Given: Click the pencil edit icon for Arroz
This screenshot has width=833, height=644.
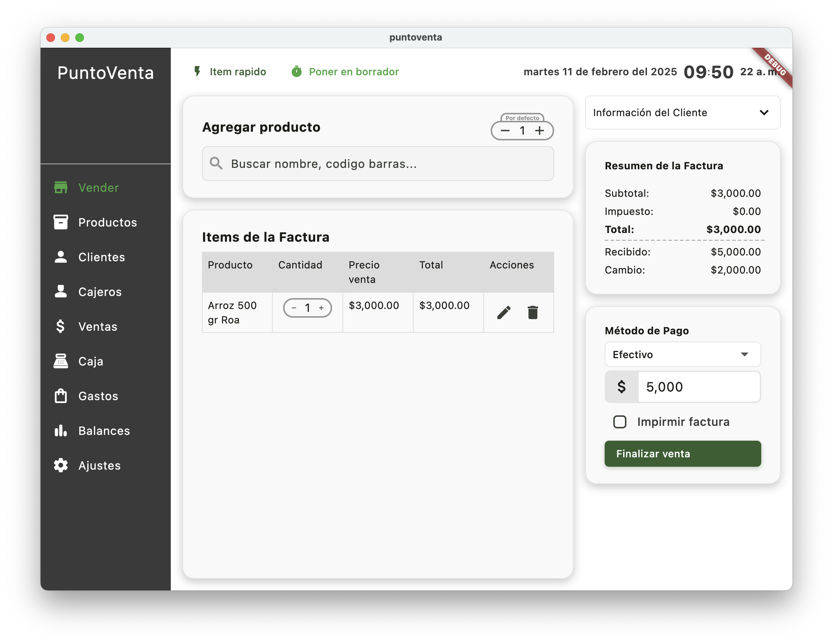Looking at the screenshot, I should [503, 313].
